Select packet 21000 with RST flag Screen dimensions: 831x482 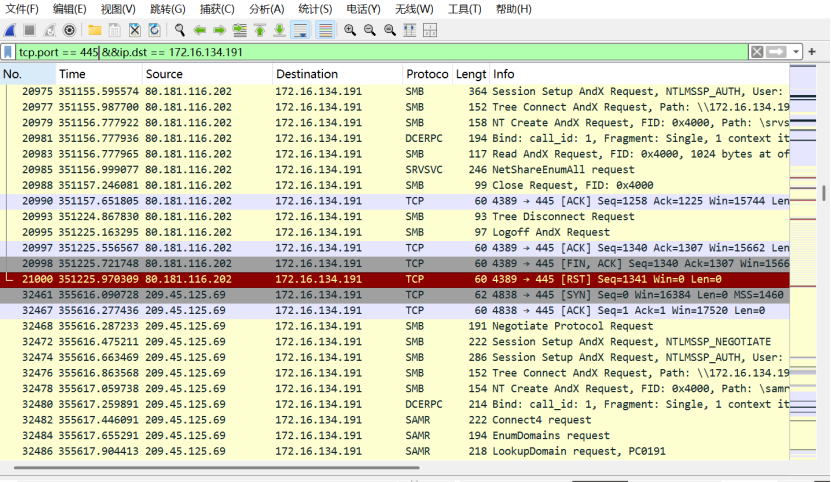(x=395, y=279)
